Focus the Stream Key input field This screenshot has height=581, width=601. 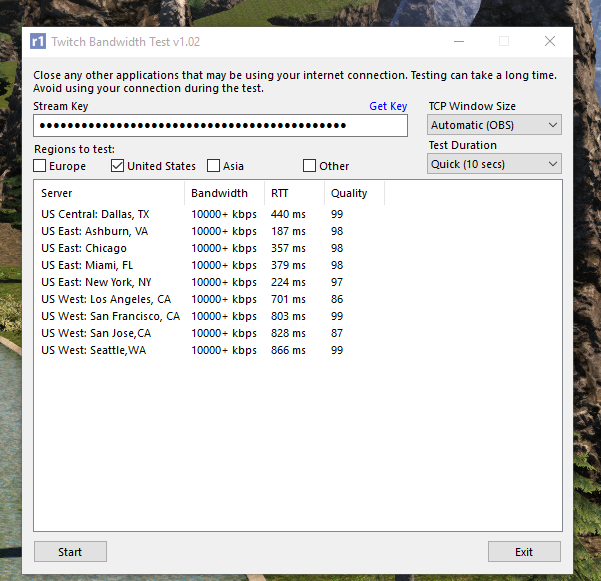tap(220, 125)
